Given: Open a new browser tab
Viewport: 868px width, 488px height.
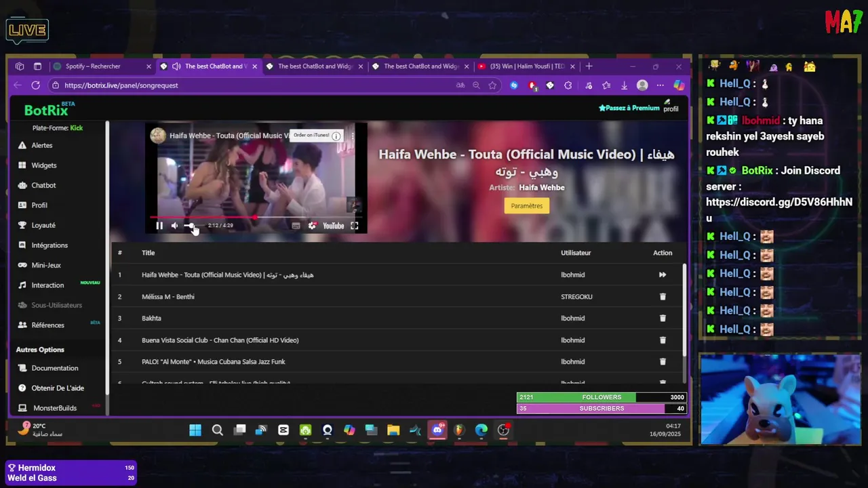Looking at the screenshot, I should (589, 66).
